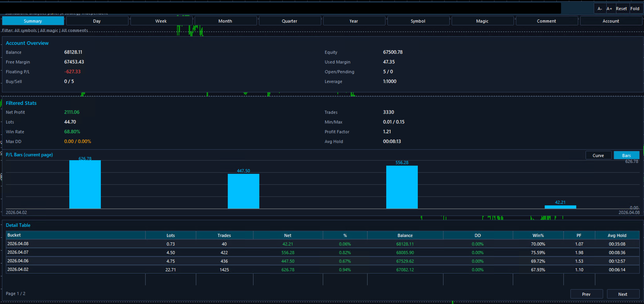Screen dimensions: 644x304
Task: Click the 1425 trades cell
Action: (224, 270)
